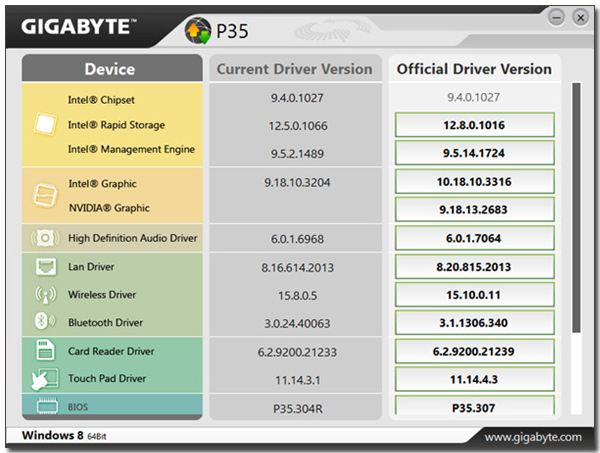Install BIOS version P35.307
600x453 pixels.
coord(474,406)
